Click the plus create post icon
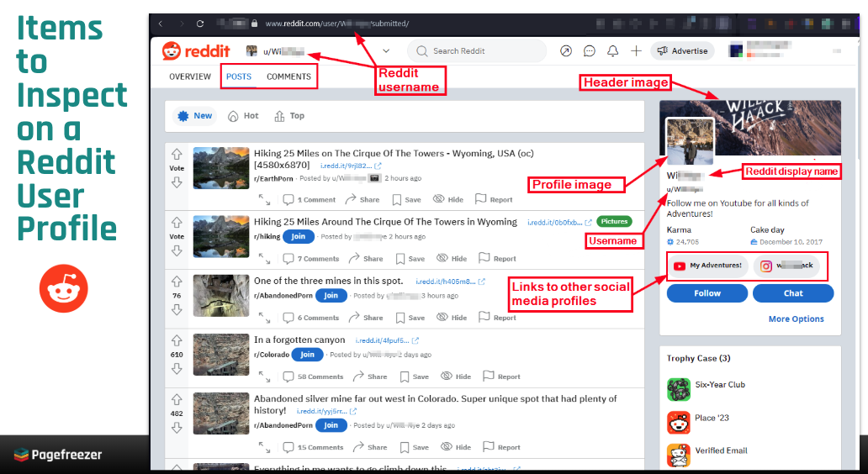Viewport: 868px width, 474px height. pos(637,51)
